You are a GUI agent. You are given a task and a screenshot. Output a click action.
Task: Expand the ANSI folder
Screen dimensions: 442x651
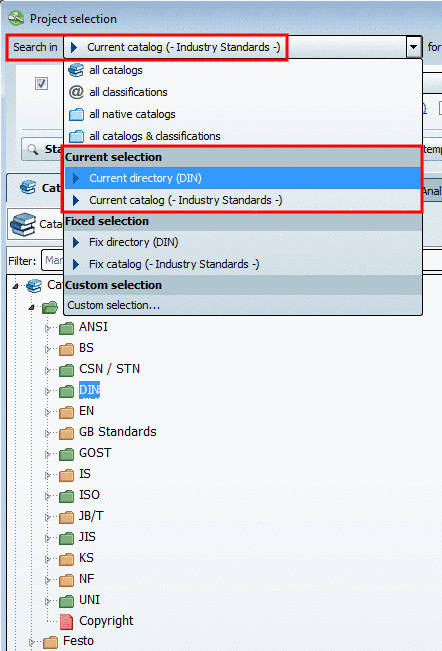point(48,328)
